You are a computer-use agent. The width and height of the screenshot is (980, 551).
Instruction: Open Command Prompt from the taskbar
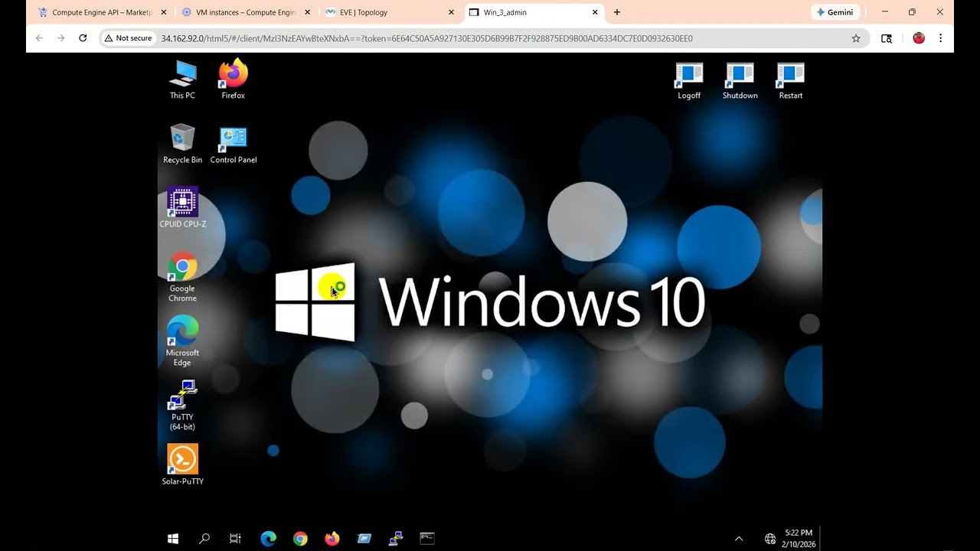427,539
